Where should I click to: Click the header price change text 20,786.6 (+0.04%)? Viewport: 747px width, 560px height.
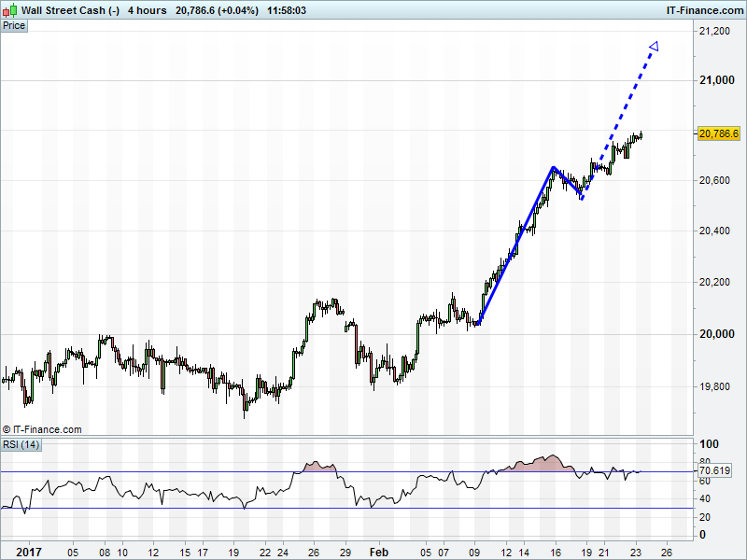[218, 10]
